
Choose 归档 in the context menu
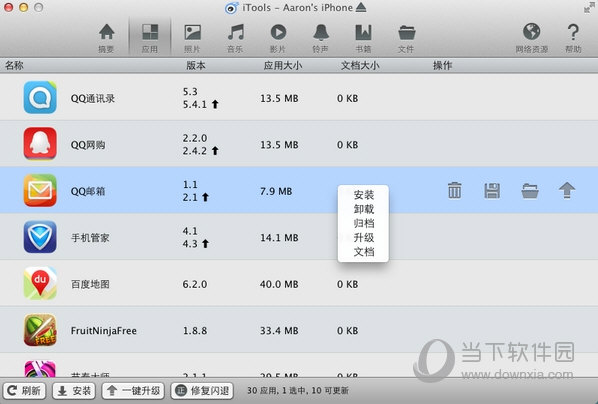(x=363, y=223)
